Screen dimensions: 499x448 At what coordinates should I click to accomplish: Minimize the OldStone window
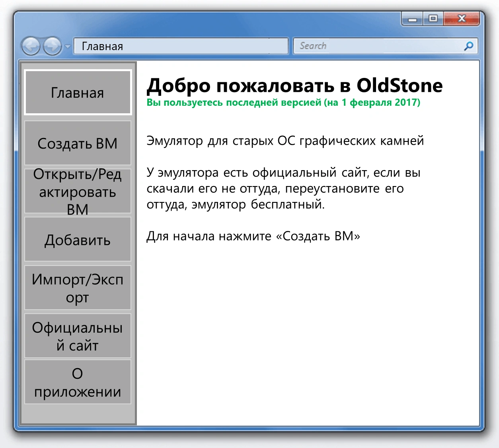[x=413, y=19]
